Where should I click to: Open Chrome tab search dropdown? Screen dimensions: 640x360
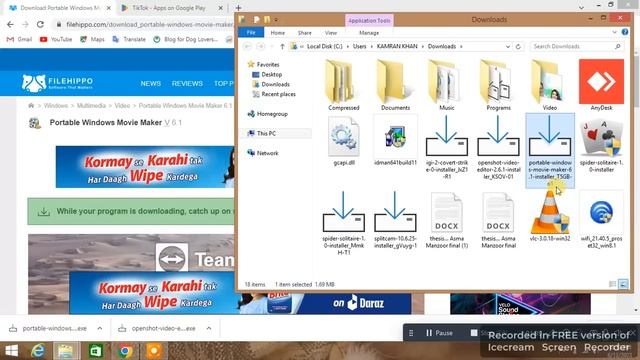click(581, 7)
